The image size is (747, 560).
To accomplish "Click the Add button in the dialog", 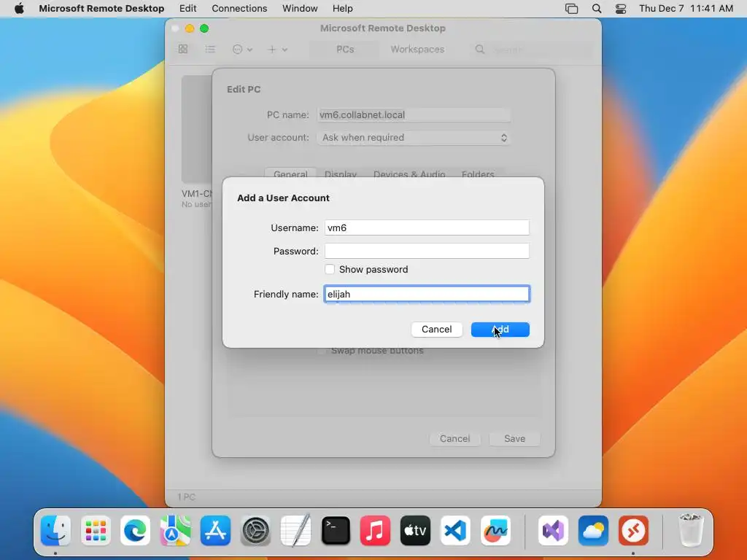I will [500, 330].
